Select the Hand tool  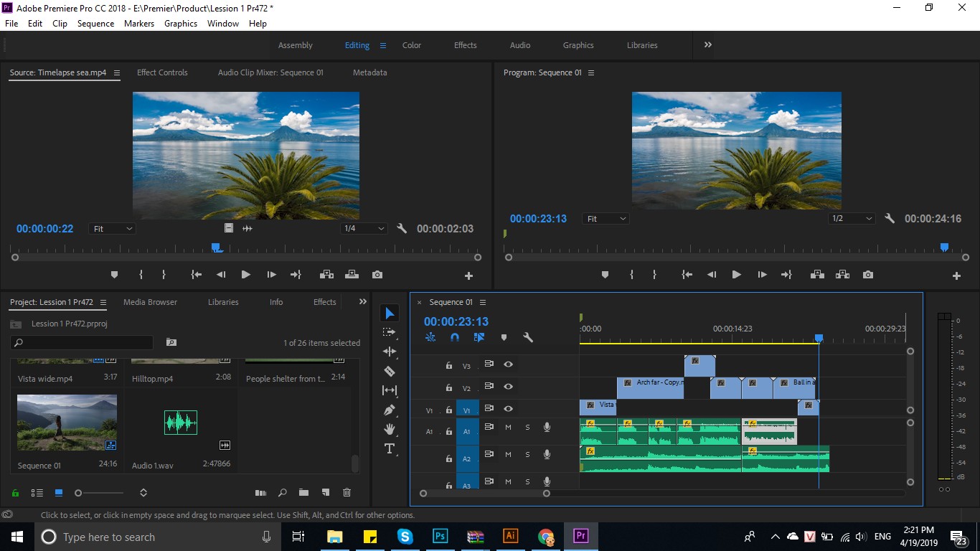click(x=390, y=429)
